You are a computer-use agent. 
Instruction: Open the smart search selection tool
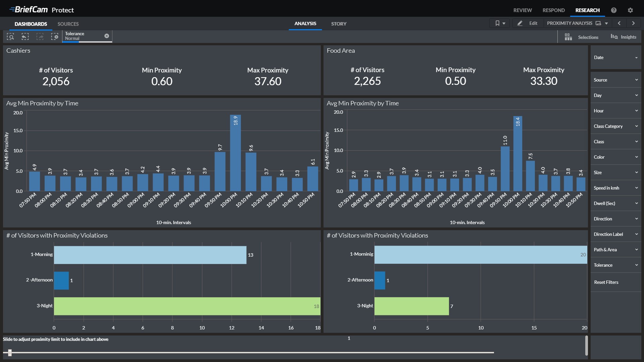[10, 37]
